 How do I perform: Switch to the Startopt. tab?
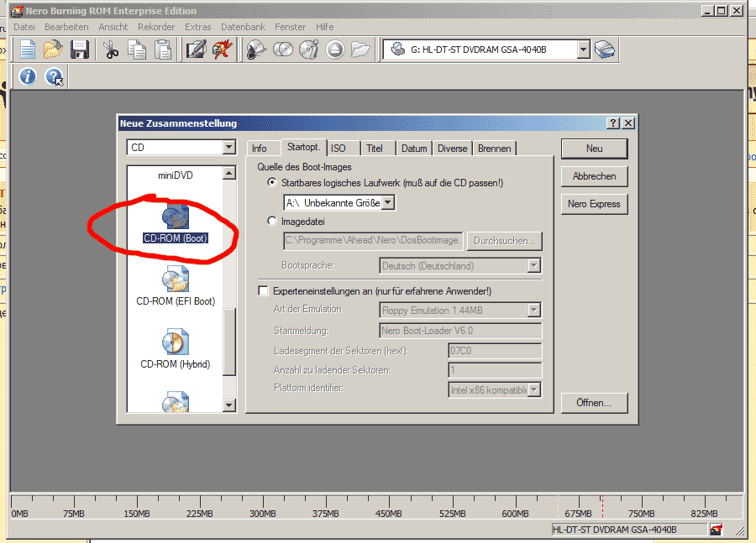304,147
